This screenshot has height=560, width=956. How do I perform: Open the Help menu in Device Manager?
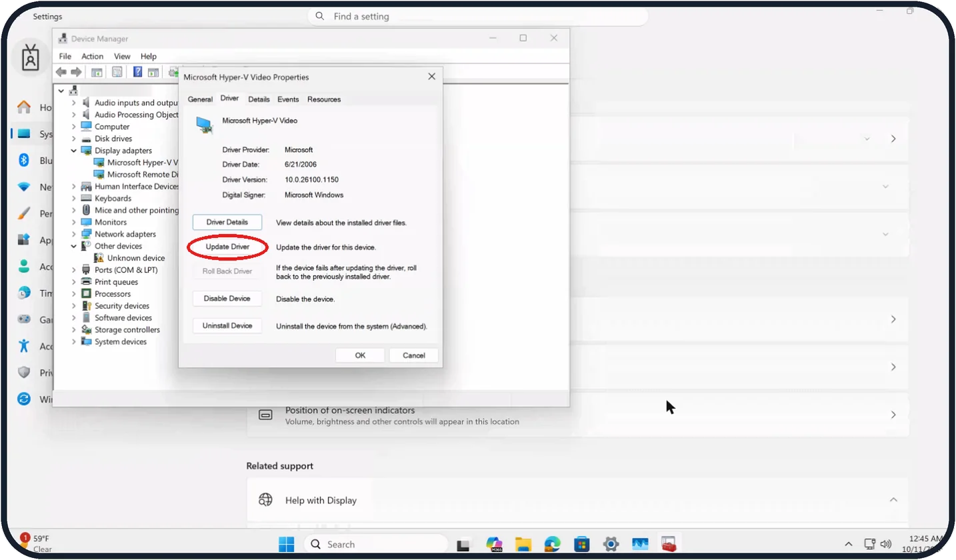coord(149,57)
